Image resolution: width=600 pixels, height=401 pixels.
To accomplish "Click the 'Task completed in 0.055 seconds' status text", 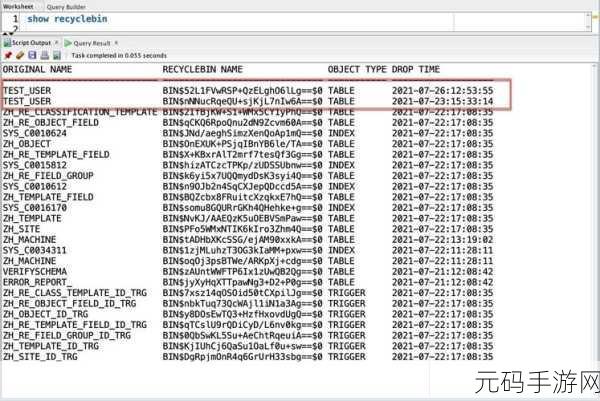I will point(119,55).
